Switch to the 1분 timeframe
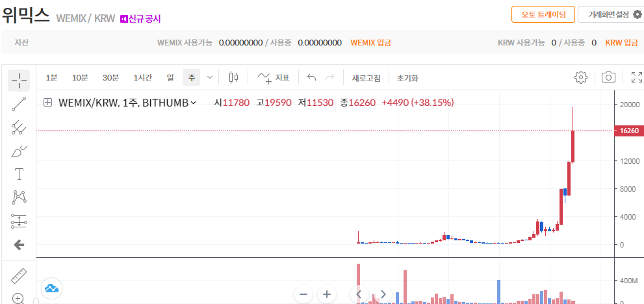This screenshot has width=644, height=304. point(52,78)
